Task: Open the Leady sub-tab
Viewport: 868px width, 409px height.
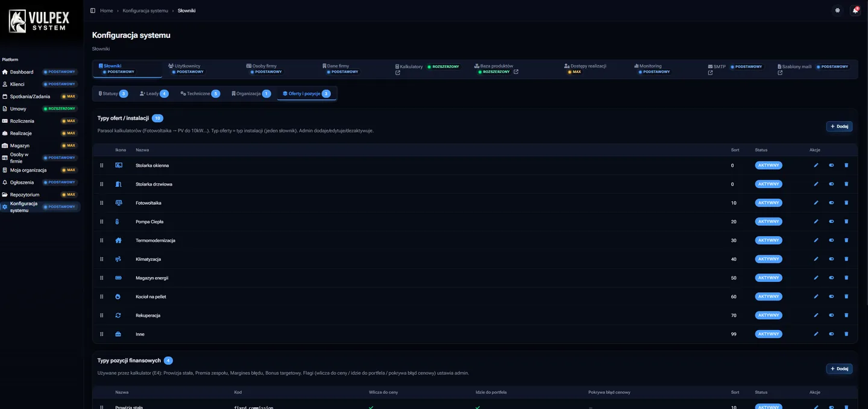Action: pyautogui.click(x=154, y=93)
